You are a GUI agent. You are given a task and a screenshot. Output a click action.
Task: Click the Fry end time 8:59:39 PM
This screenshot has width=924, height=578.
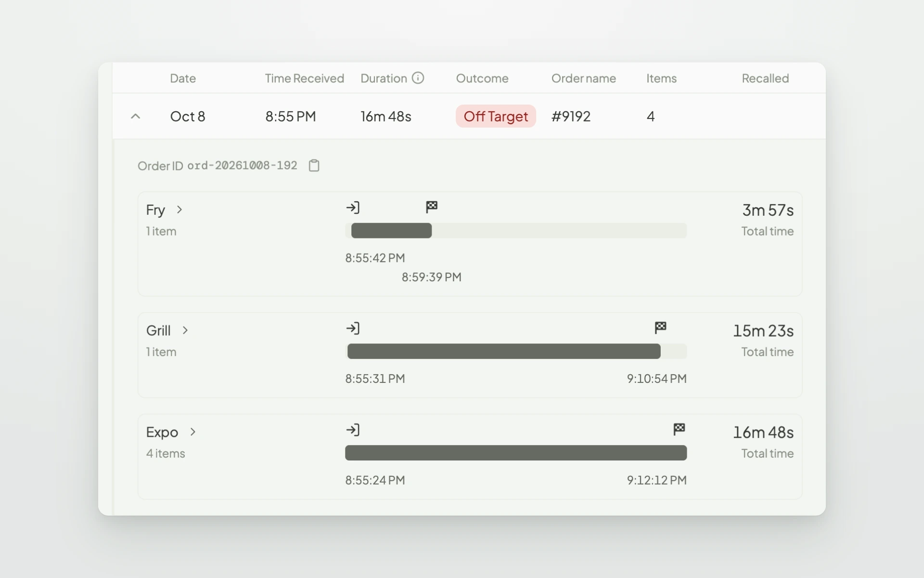[x=432, y=277]
